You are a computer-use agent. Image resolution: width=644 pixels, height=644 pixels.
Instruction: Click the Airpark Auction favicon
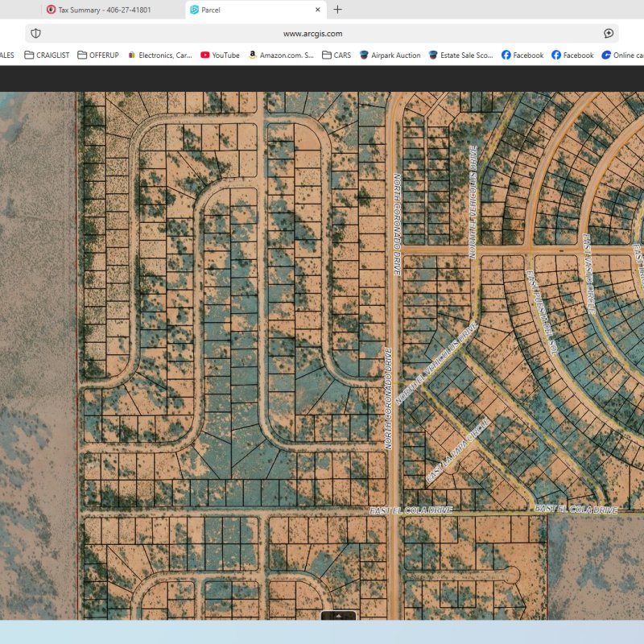[x=364, y=55]
